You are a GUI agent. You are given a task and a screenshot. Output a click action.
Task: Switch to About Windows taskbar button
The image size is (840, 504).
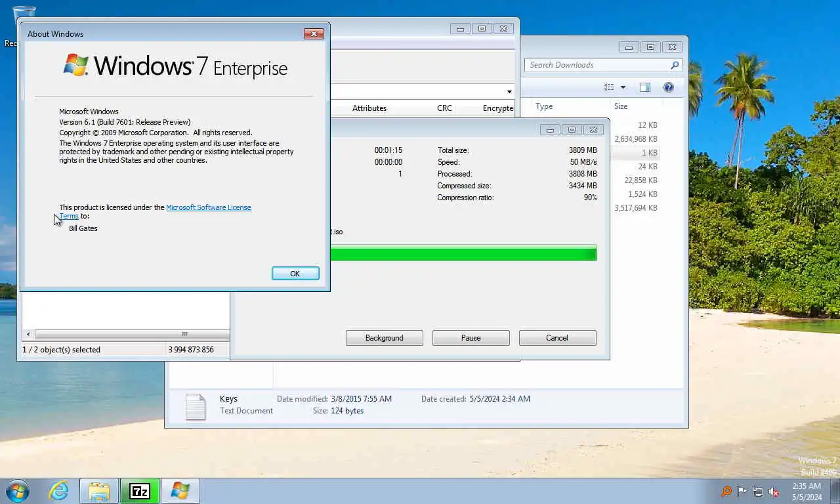[x=180, y=491]
